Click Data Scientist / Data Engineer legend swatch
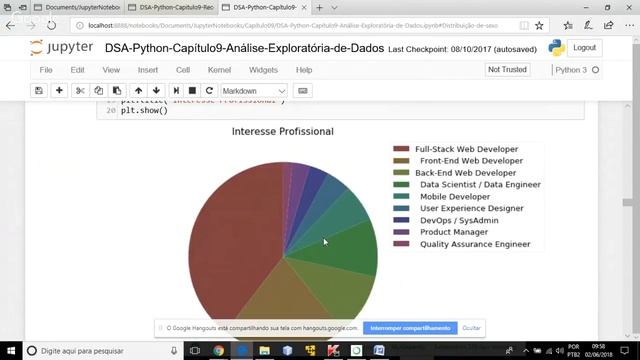640x360 pixels. click(x=401, y=184)
